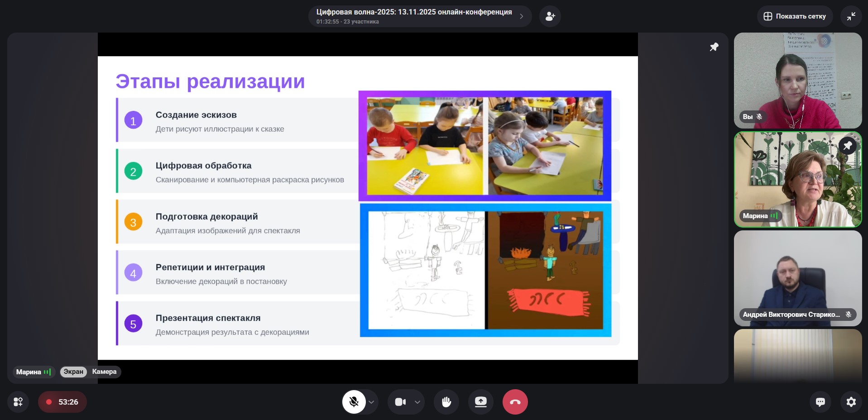Switch to the Экран tab
The height and width of the screenshot is (420, 868).
click(73, 372)
